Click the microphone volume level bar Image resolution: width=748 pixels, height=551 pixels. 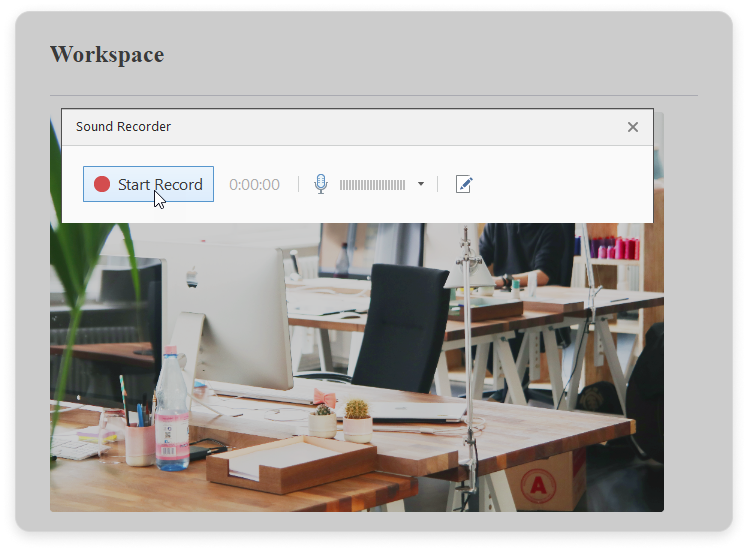[x=373, y=185]
